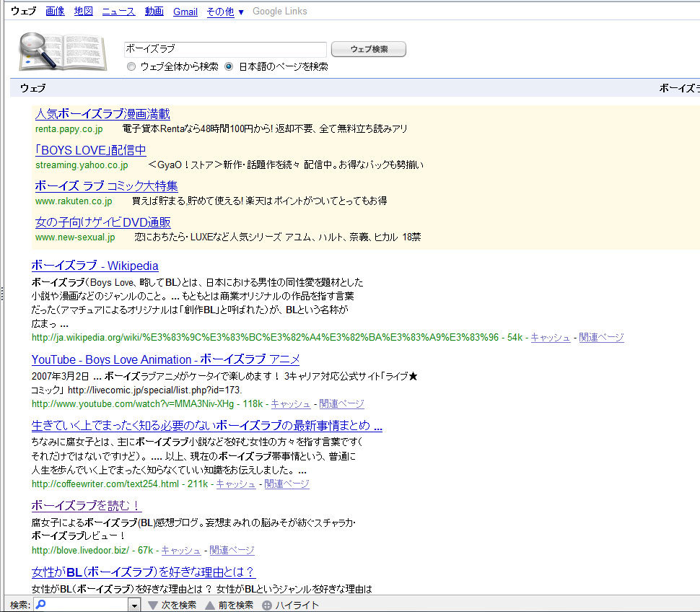Click the ウェブ tab in the top navigation
The image size is (700, 612).
tap(23, 11)
